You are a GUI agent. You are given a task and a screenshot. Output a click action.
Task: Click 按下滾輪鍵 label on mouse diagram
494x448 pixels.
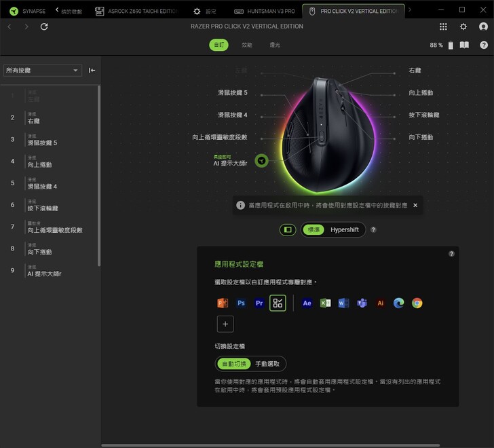pyautogui.click(x=424, y=115)
